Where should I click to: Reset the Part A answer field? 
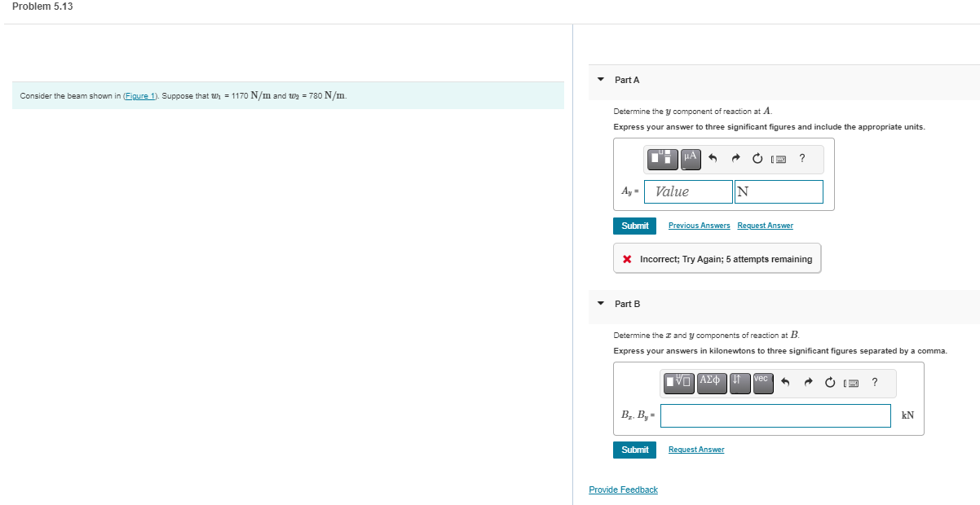(x=757, y=159)
